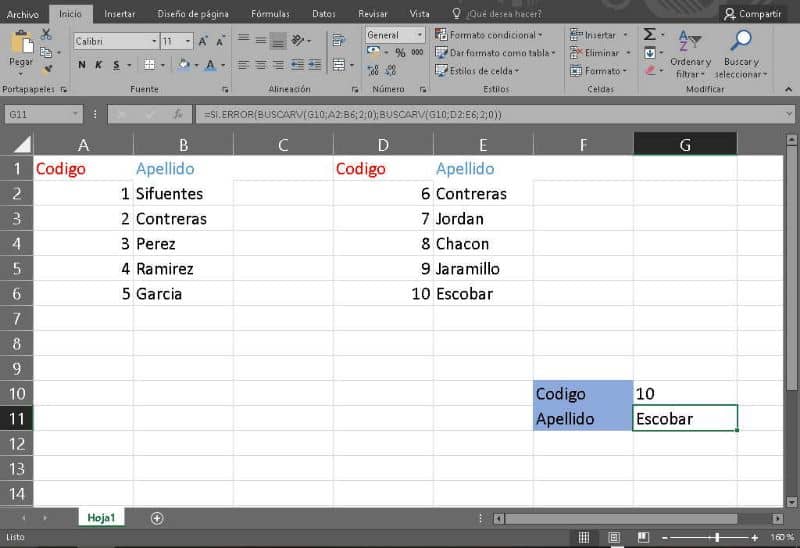
Task: Expand the General number format dropdown
Action: [419, 35]
